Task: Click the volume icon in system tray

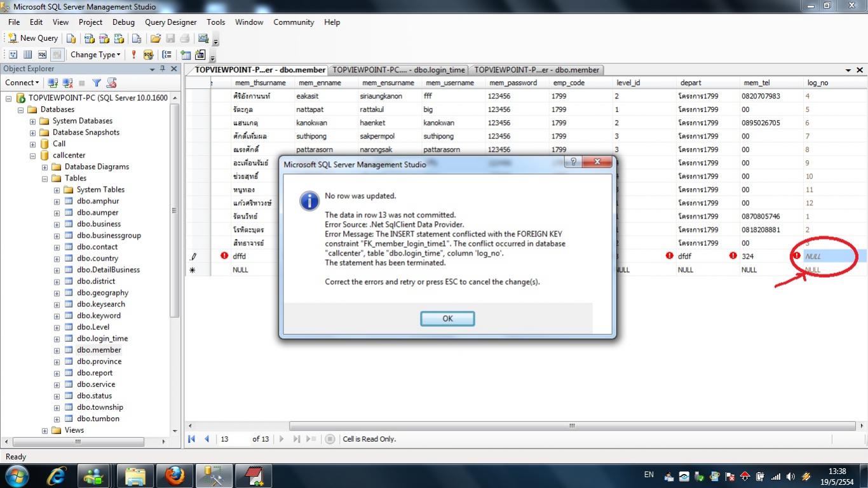Action: coord(790,476)
